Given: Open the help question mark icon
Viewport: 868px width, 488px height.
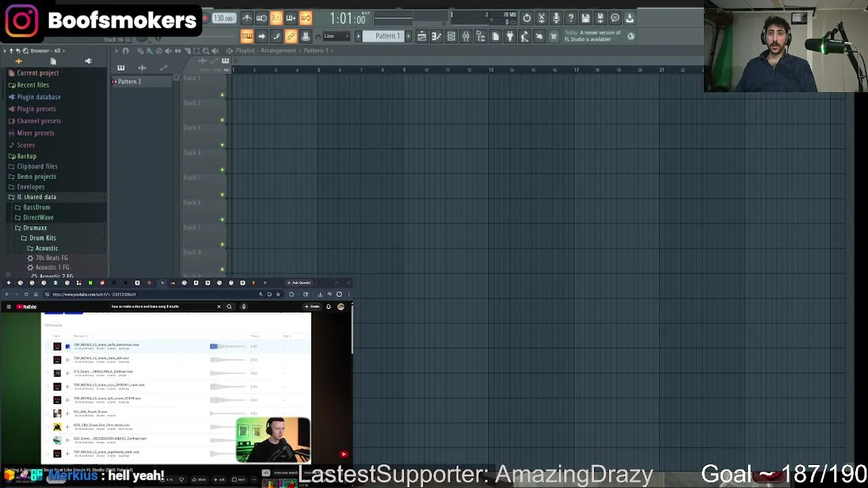Looking at the screenshot, I should pos(571,18).
